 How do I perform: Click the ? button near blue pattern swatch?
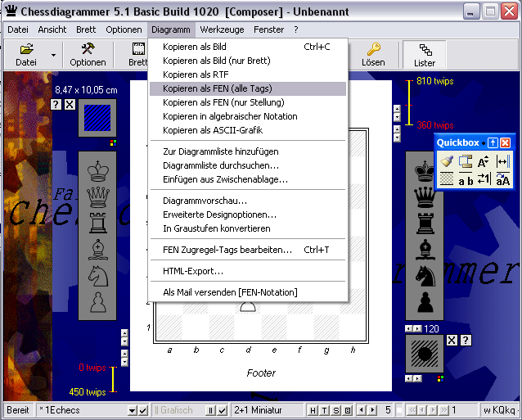point(56,105)
